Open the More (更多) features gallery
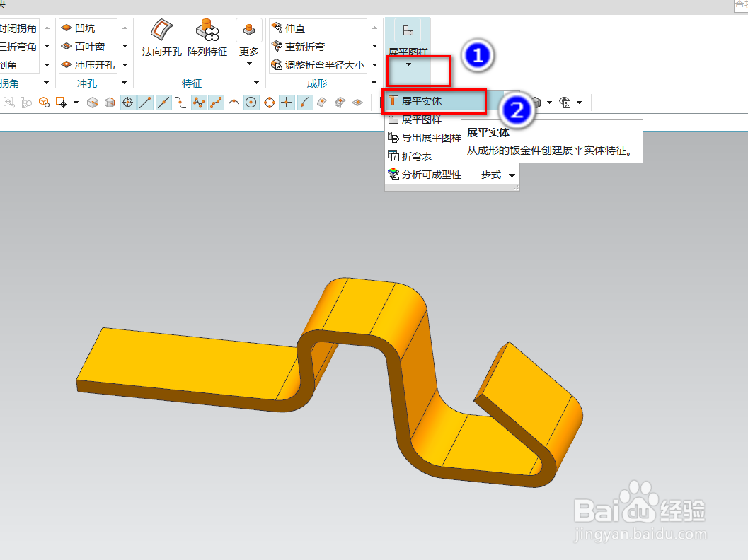The width and height of the screenshot is (748, 560). tap(249, 43)
